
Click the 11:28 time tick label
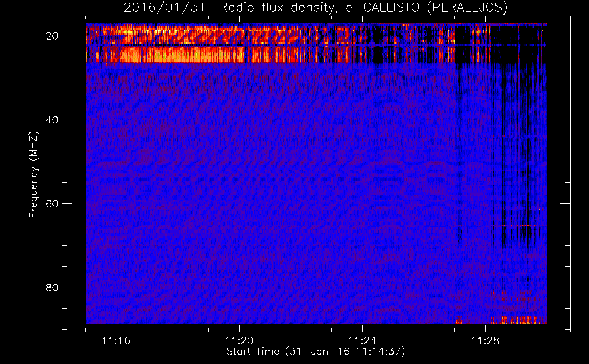coord(485,341)
